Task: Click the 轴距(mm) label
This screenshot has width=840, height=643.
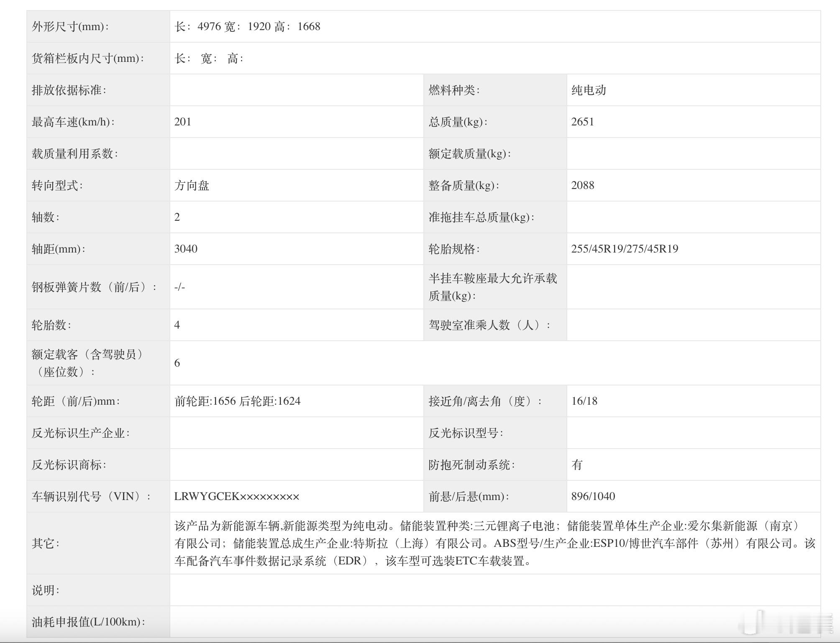Action: 59,249
